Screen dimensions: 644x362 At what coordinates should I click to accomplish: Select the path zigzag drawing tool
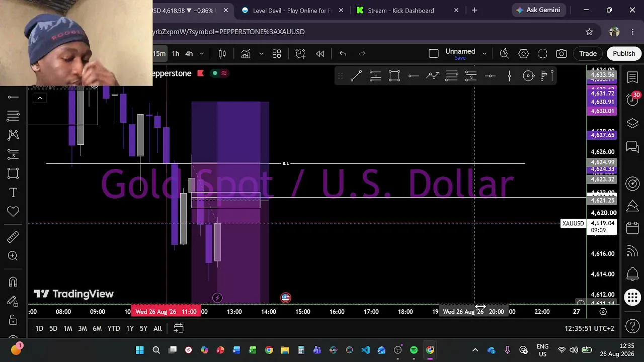point(433,76)
